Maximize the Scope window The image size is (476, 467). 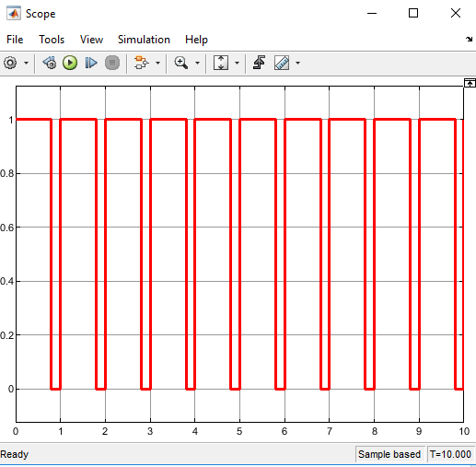pos(413,13)
